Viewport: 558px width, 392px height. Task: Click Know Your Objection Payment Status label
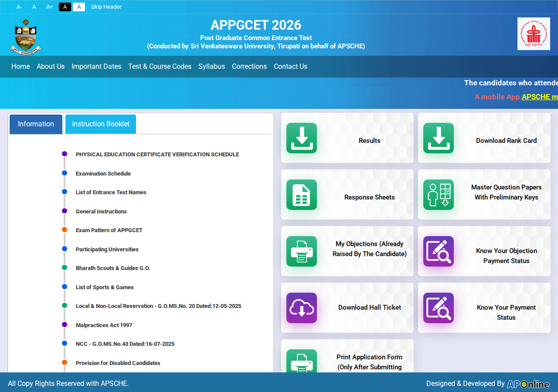point(507,256)
